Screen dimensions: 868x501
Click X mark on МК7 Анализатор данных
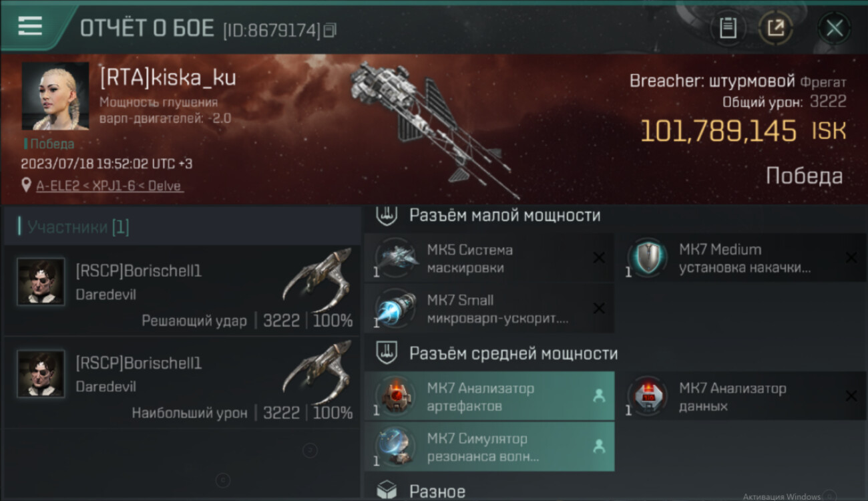pos(851,396)
